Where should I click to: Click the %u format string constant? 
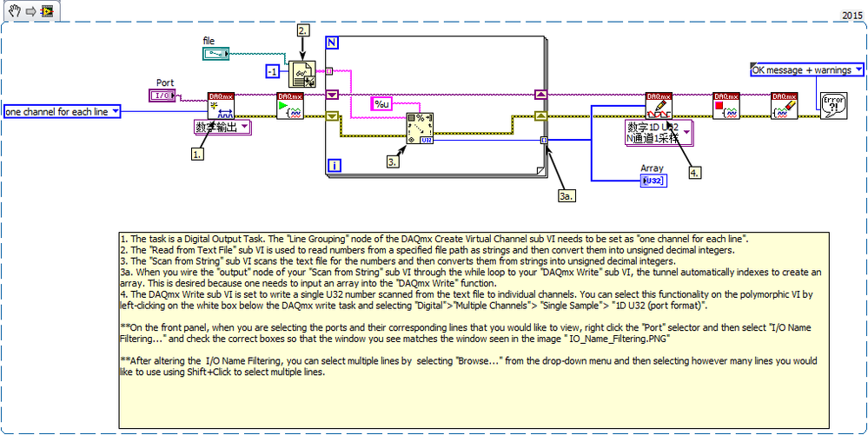click(x=381, y=102)
